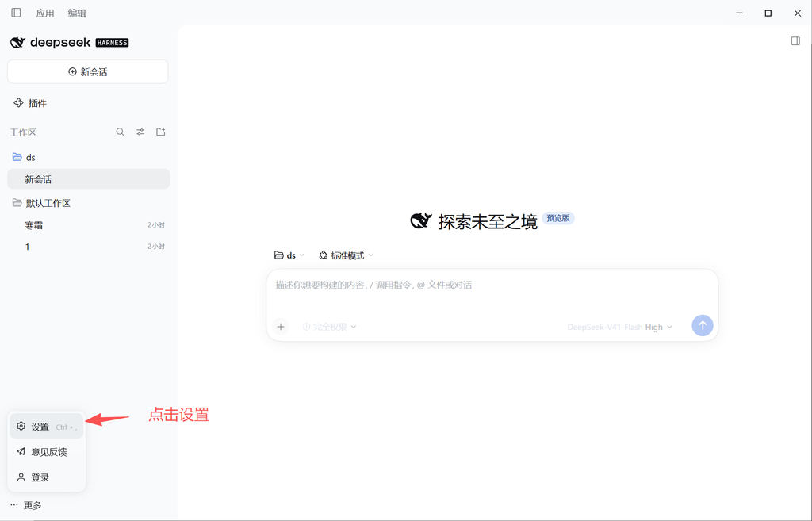This screenshot has width=812, height=521.
Task: Expand the 默认工作区 folder
Action: pos(41,203)
